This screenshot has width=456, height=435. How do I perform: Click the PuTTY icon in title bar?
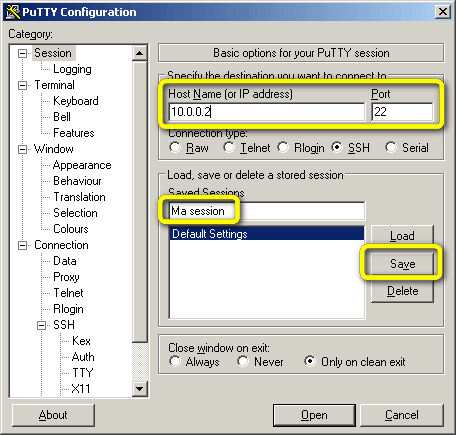13,12
